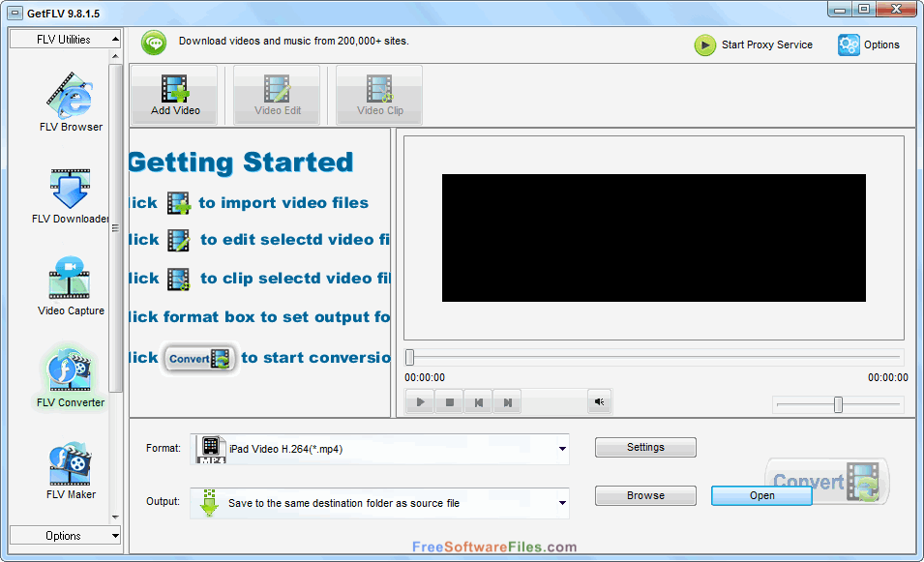Click the black video preview area
The height and width of the screenshot is (562, 924).
click(653, 237)
